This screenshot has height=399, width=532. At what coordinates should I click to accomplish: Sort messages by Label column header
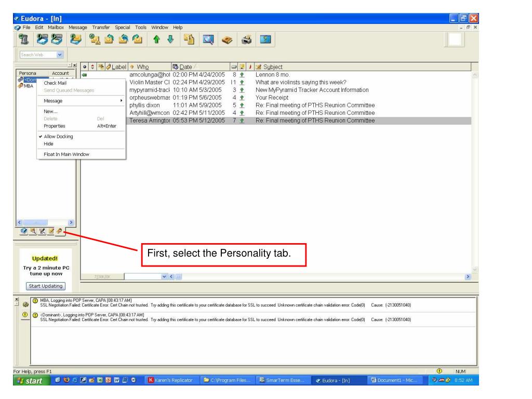(x=116, y=67)
